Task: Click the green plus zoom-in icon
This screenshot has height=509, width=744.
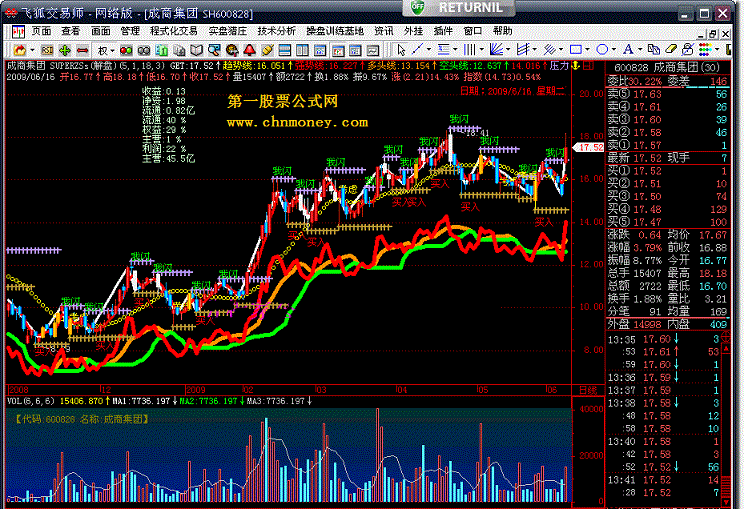Action: point(65,50)
